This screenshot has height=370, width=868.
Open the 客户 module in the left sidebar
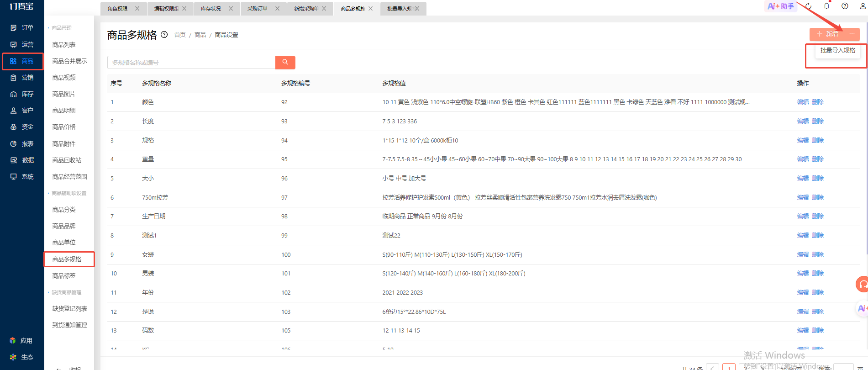pos(22,111)
